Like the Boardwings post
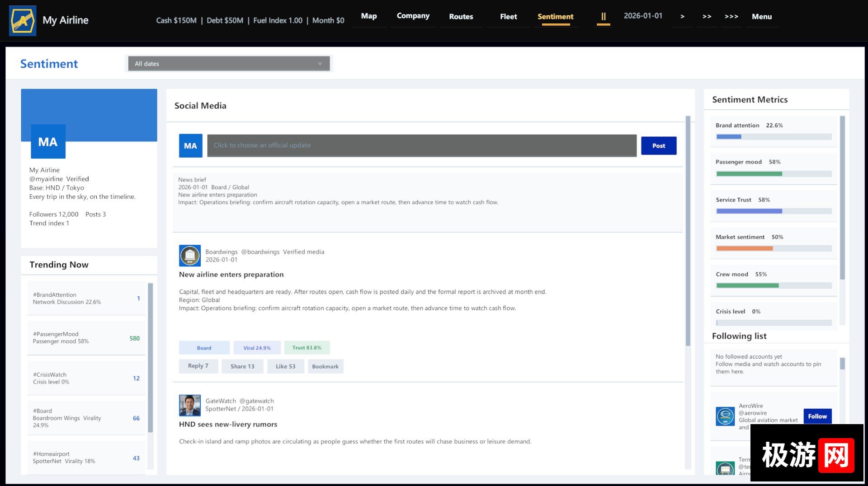The height and width of the screenshot is (486, 868). point(286,366)
